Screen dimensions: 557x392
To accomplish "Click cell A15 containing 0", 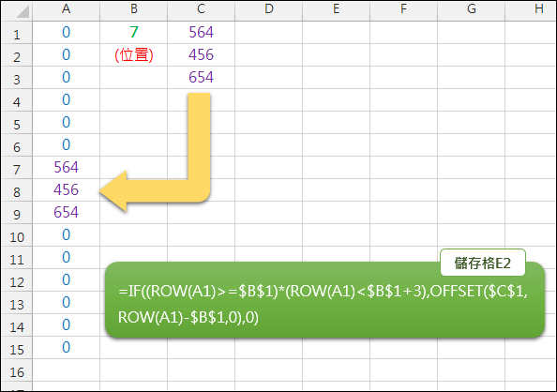I will point(66,348).
